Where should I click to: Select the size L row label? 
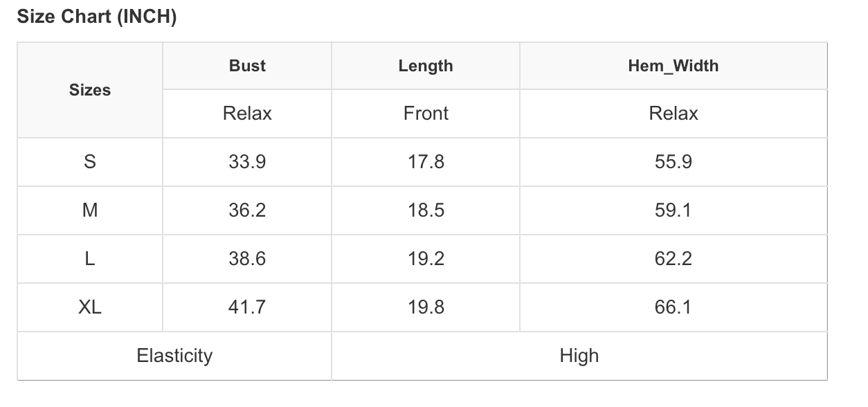coord(90,259)
